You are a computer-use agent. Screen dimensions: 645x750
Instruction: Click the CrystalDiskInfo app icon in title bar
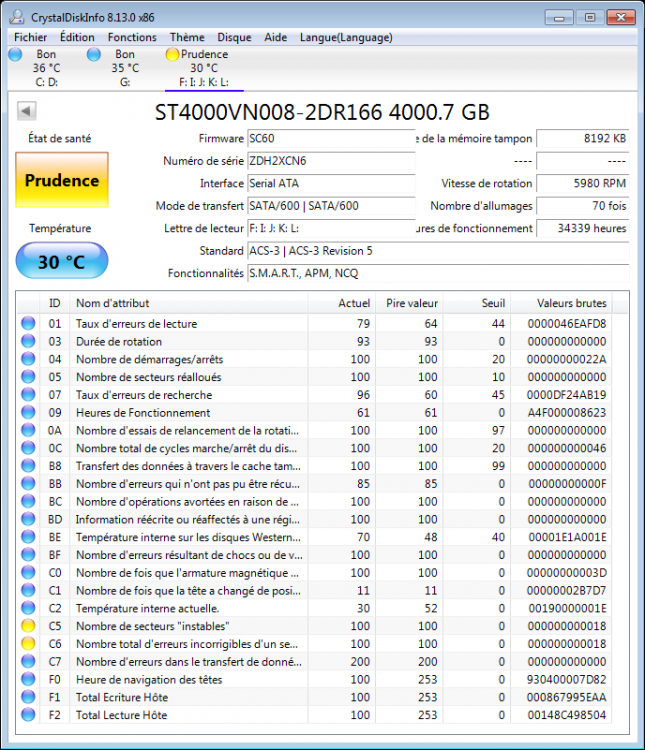(17, 17)
